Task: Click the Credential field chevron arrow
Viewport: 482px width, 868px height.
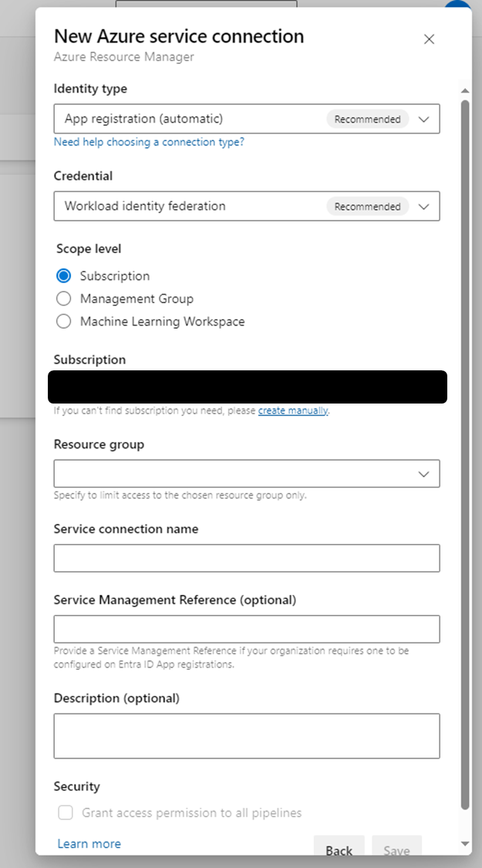Action: tap(423, 206)
